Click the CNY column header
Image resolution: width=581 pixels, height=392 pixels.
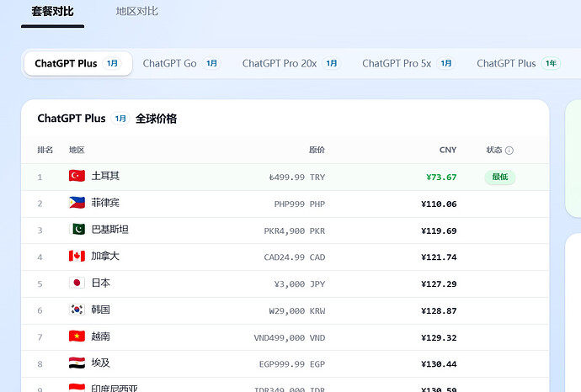click(x=448, y=150)
